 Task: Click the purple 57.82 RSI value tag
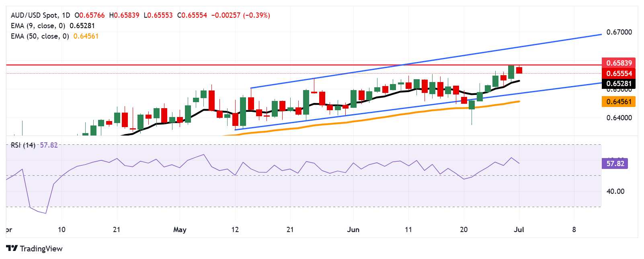[x=615, y=163]
